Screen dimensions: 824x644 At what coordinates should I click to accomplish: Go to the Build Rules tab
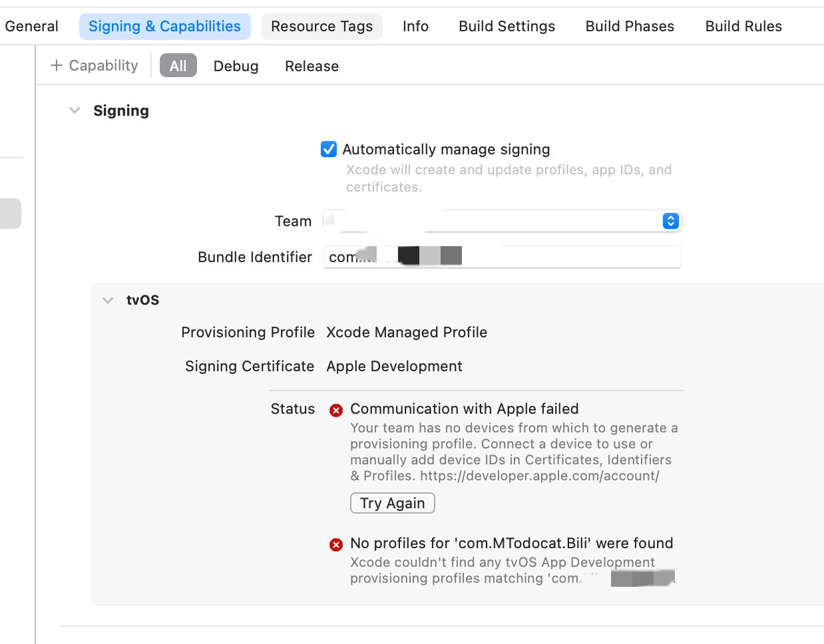[x=743, y=27]
